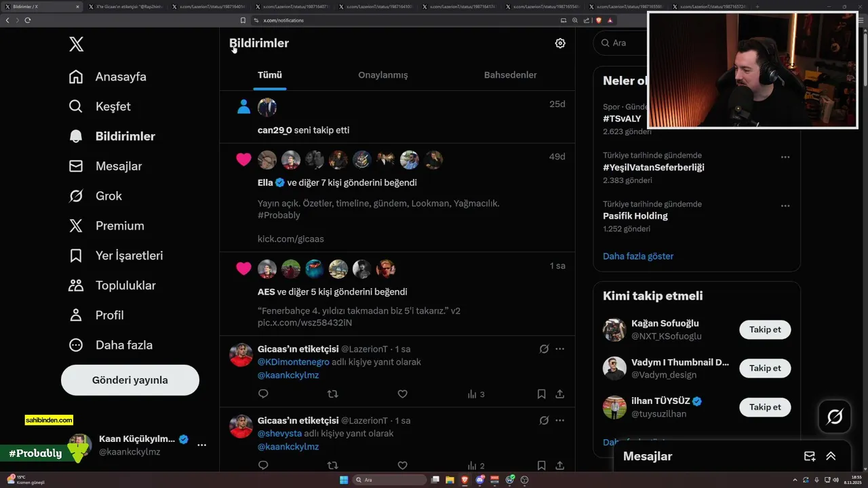Click @shevysta mention
The height and width of the screenshot is (488, 868).
280,434
